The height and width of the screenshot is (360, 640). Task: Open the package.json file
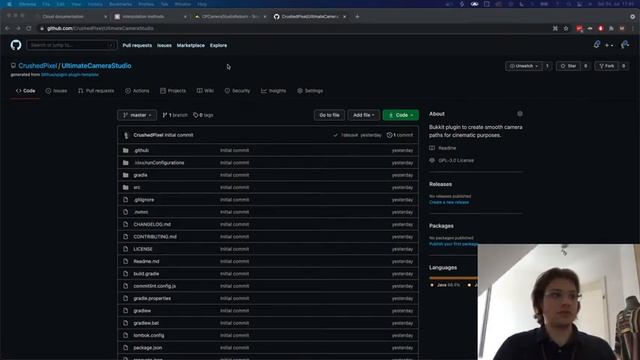click(148, 348)
